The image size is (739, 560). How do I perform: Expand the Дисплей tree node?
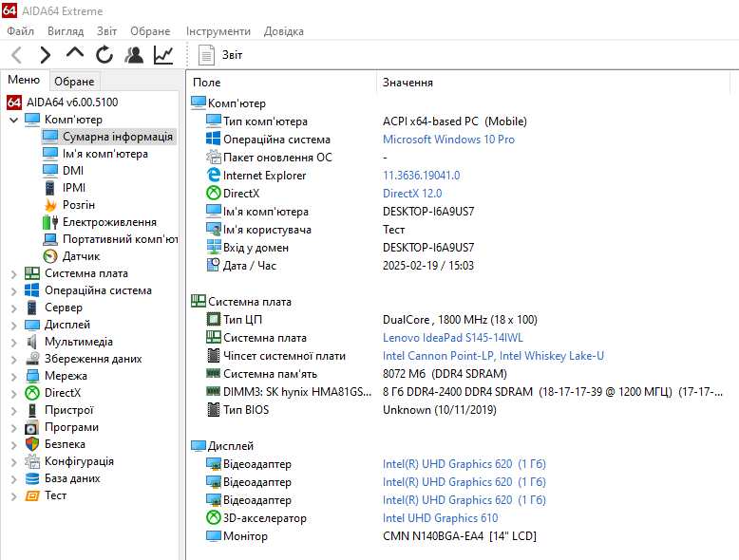[13, 325]
